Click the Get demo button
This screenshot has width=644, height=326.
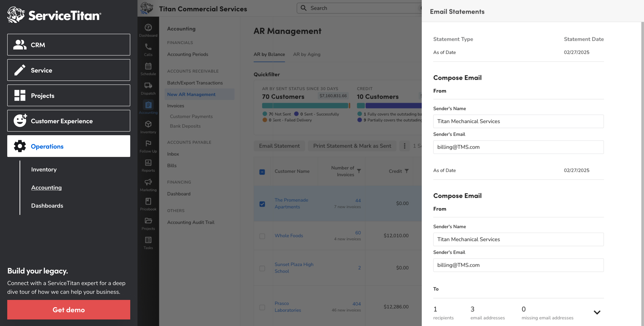[x=69, y=310]
